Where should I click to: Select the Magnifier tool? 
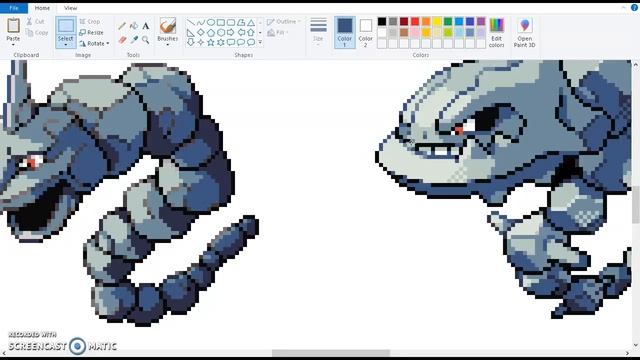146,40
